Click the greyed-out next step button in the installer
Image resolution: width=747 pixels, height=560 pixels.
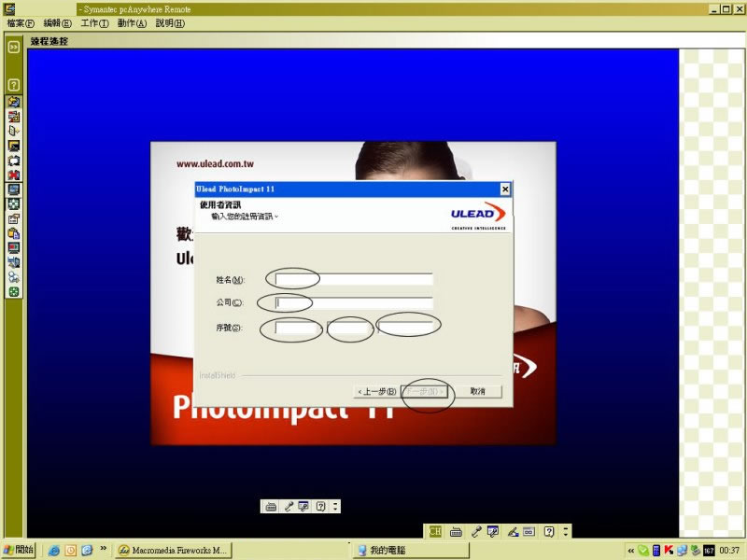[425, 391]
